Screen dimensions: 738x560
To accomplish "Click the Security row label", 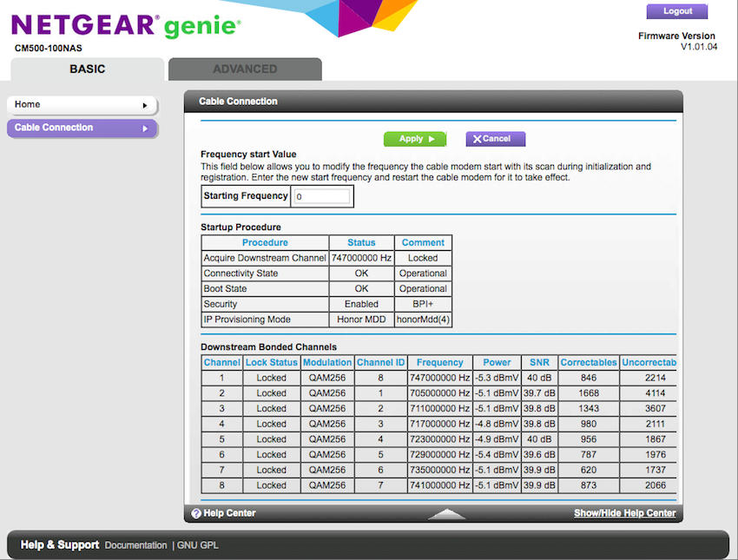I will [x=221, y=304].
